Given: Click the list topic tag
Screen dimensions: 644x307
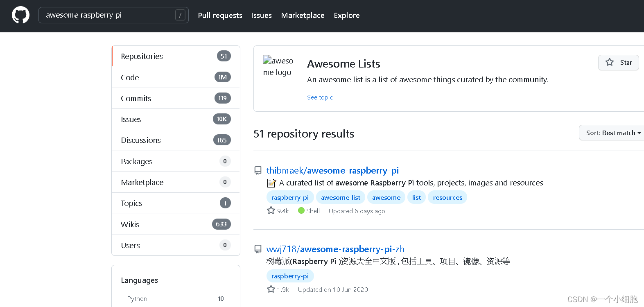Looking at the screenshot, I should [x=416, y=197].
